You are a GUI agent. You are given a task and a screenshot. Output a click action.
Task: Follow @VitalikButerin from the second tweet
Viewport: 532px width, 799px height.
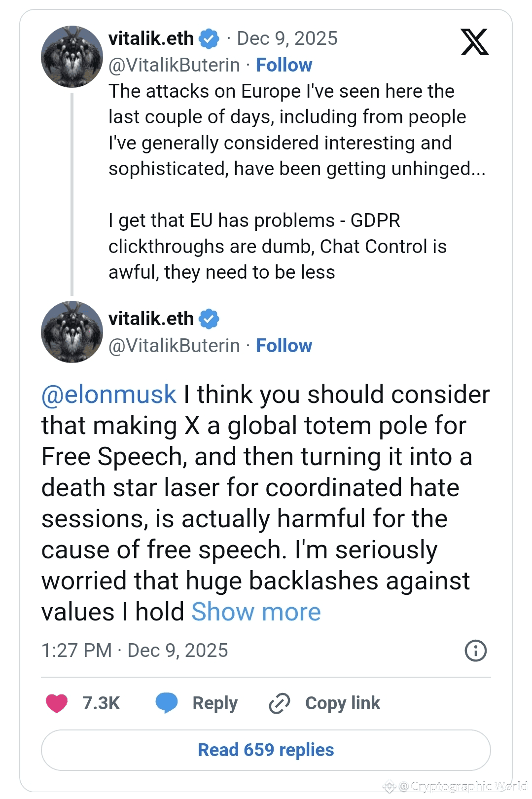[x=284, y=346]
